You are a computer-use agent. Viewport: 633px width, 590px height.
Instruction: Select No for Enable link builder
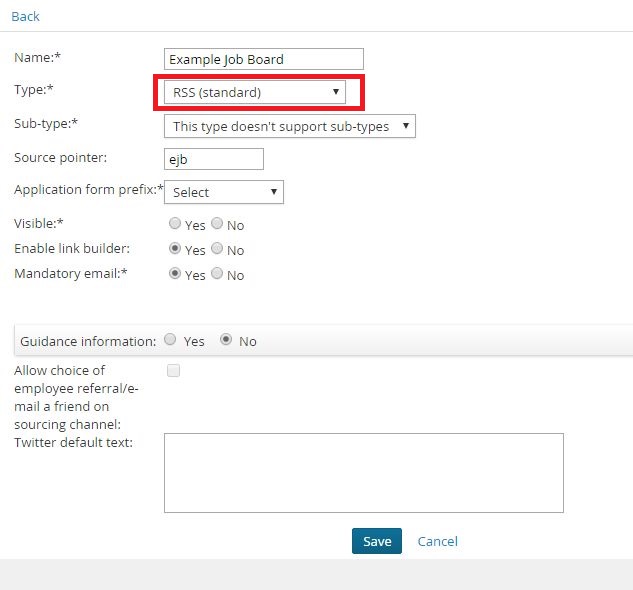pyautogui.click(x=217, y=249)
